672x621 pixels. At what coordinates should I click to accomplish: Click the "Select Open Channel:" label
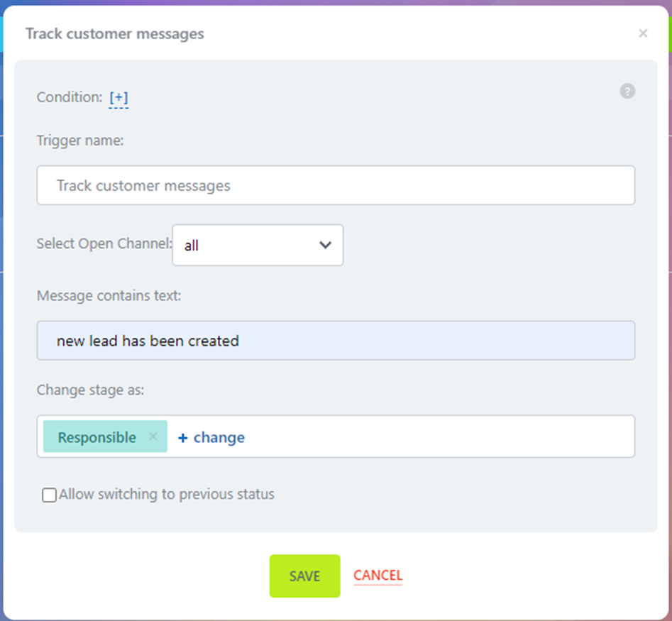coord(104,243)
